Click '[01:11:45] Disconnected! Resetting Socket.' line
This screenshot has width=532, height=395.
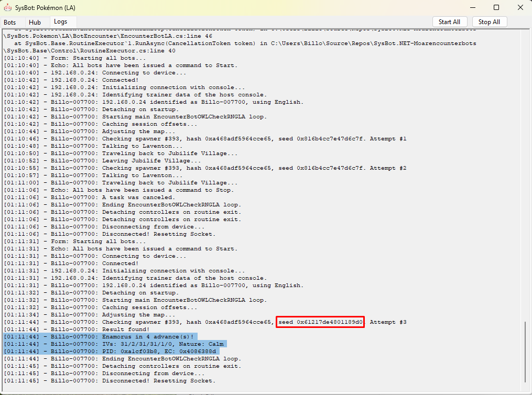[x=110, y=381]
